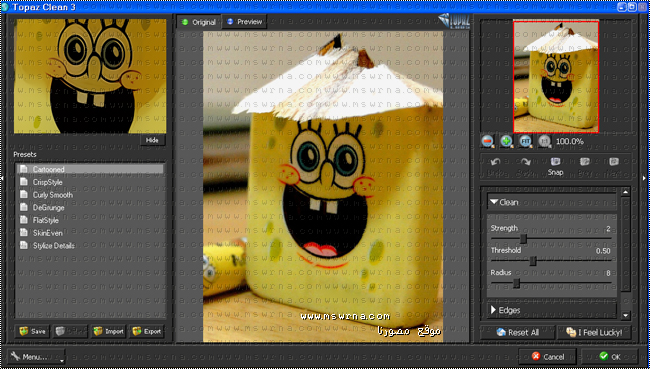Choose the Curly Smooth preset

point(90,195)
